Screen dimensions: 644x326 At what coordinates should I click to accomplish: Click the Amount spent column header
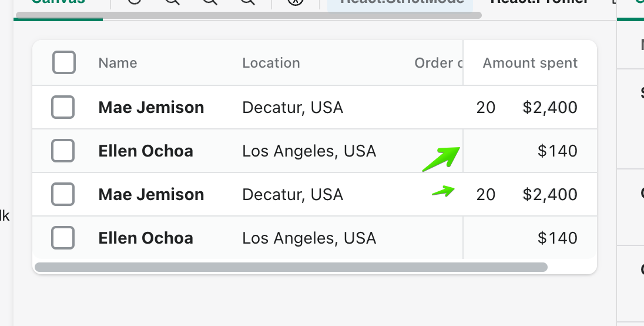click(530, 63)
